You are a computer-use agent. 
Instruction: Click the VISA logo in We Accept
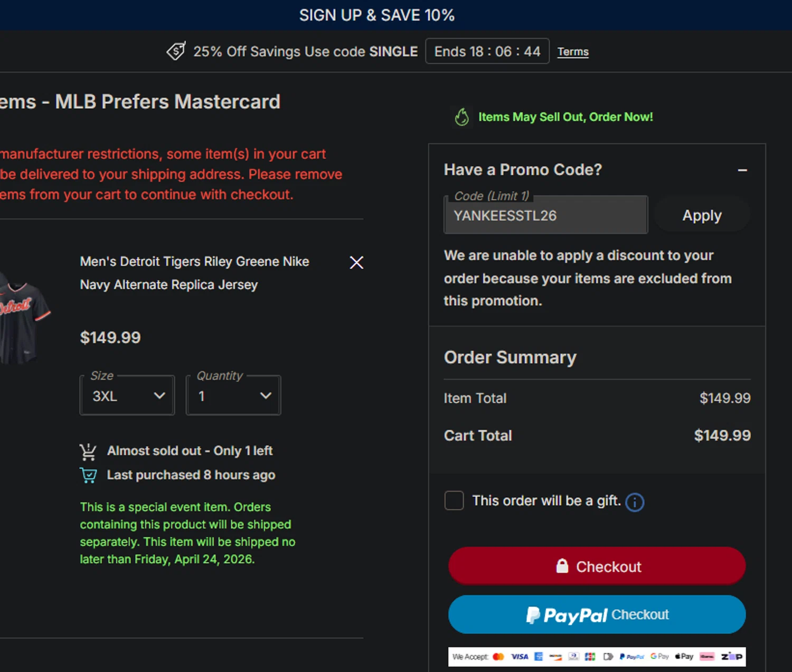pyautogui.click(x=520, y=657)
